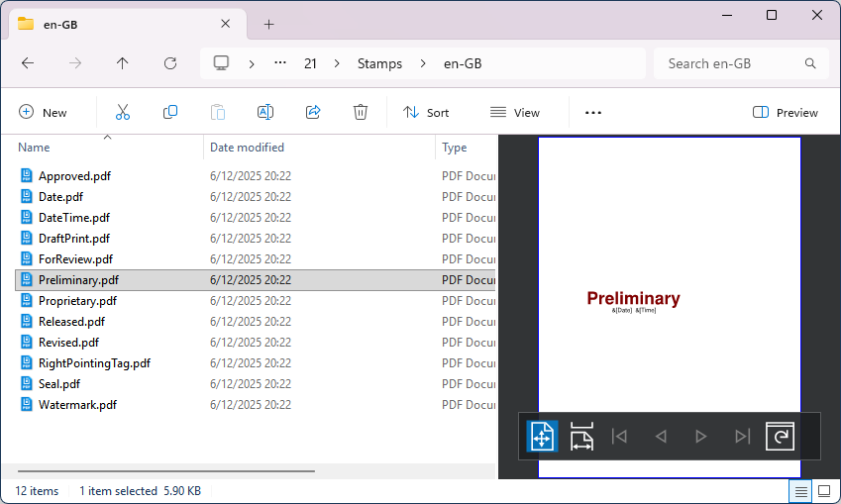Select RightPointingTag.pdf
Viewport: 841px width, 504px height.
(x=256, y=363)
